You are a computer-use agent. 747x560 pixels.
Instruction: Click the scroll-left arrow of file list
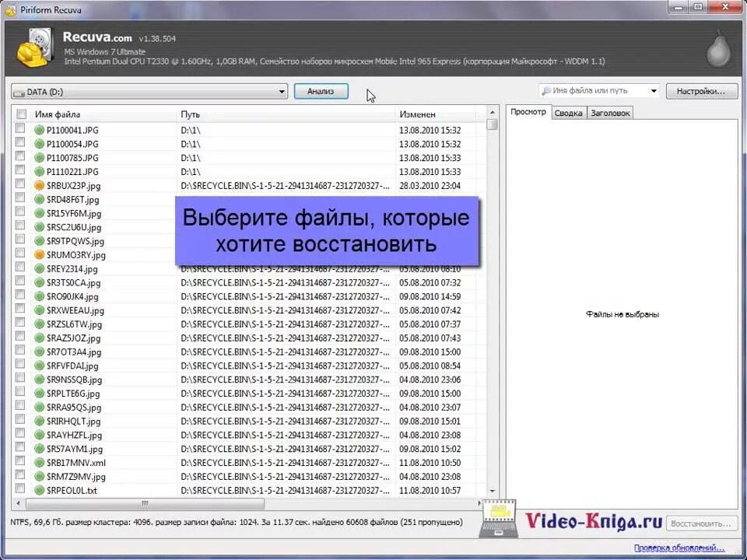click(18, 503)
